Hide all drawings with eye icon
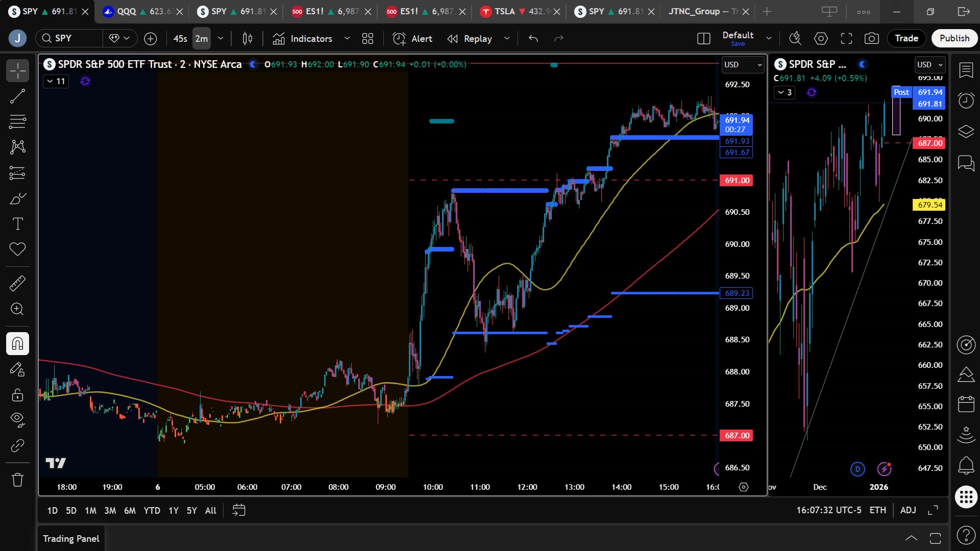The image size is (980, 551). [17, 419]
